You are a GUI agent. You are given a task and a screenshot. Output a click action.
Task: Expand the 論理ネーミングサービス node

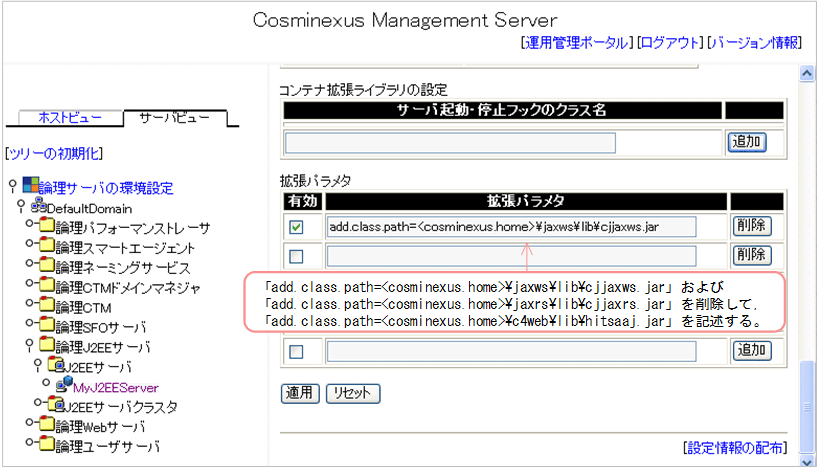32,263
